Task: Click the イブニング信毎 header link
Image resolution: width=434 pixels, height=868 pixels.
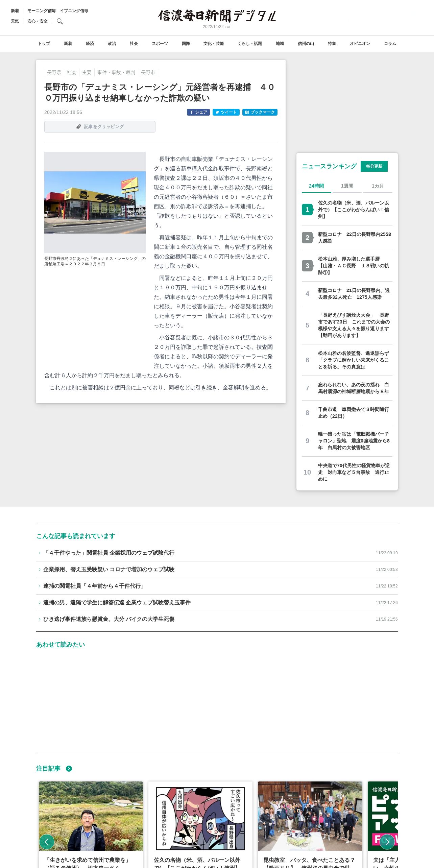Action: pos(74,11)
